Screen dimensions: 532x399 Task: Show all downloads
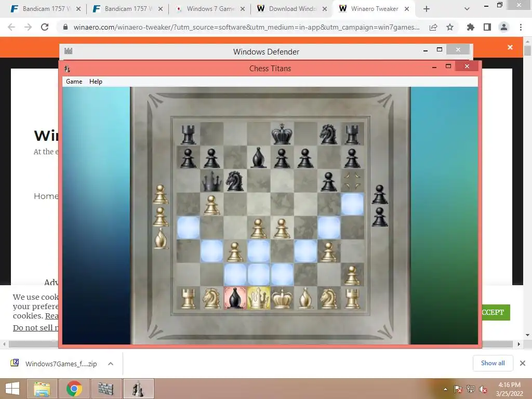pos(493,363)
